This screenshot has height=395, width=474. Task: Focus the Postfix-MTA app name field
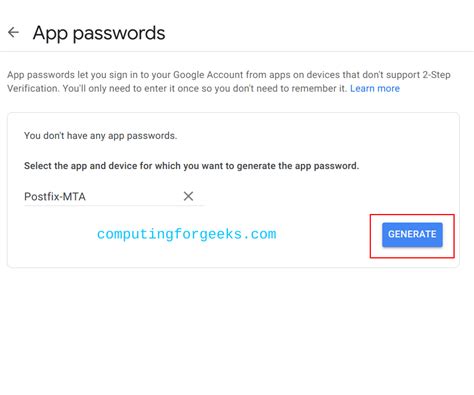point(113,197)
